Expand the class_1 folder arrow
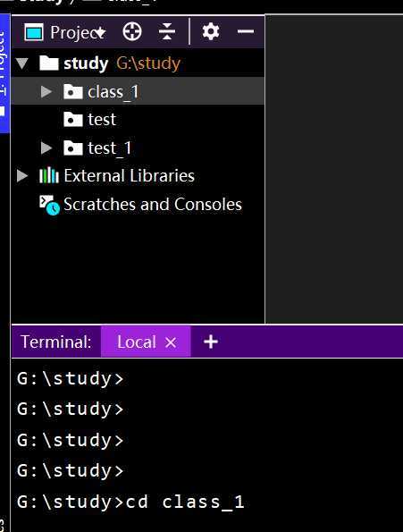Viewport: 403px width, 532px height. coord(46,91)
